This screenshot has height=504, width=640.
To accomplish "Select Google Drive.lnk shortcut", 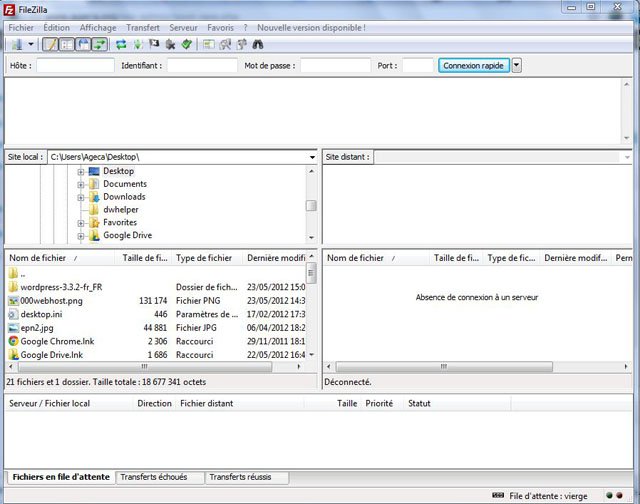I will (x=51, y=355).
